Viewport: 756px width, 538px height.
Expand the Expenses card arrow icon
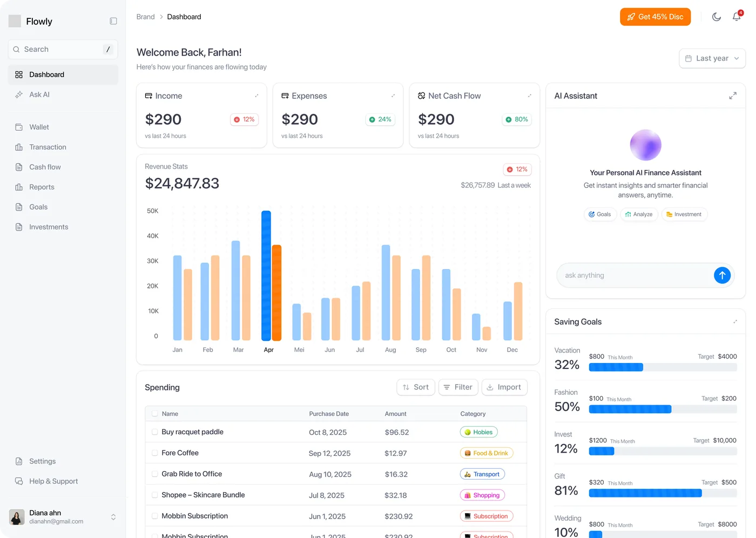click(x=393, y=96)
